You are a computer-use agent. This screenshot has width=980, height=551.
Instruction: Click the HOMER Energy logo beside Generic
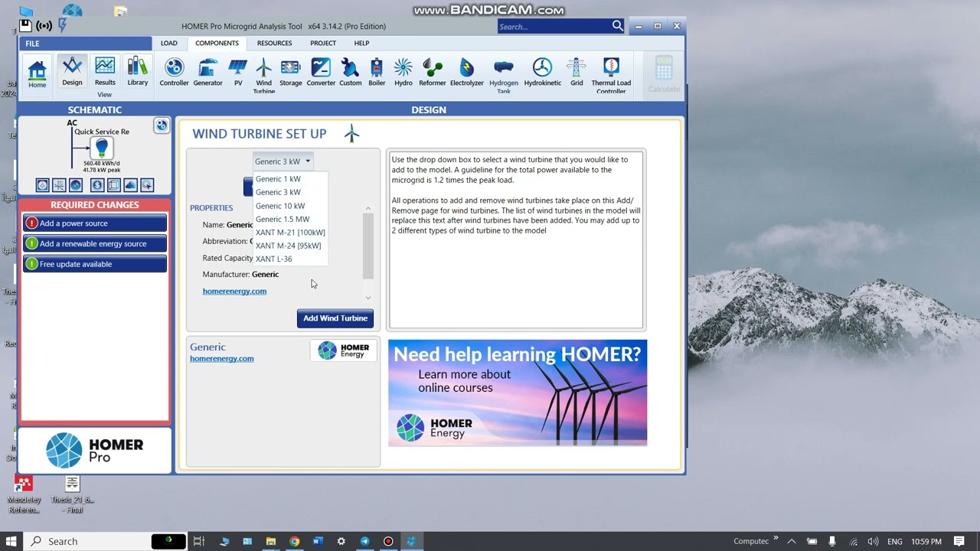coord(343,350)
